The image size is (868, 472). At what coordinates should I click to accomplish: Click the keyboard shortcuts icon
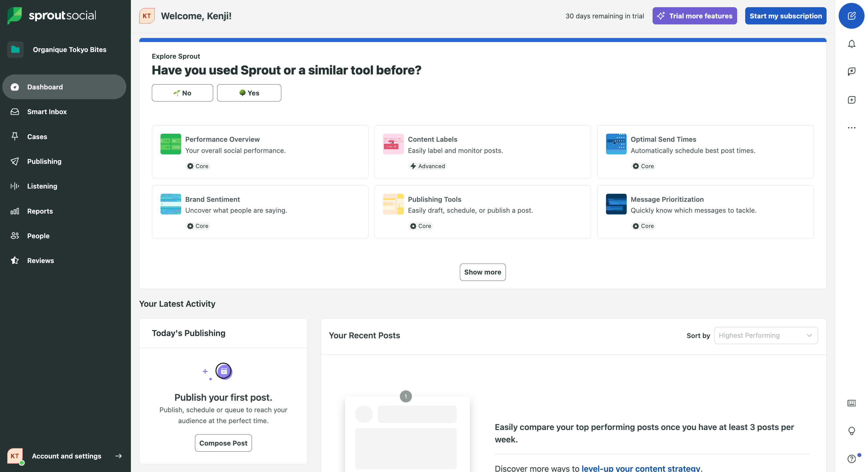pos(851,403)
